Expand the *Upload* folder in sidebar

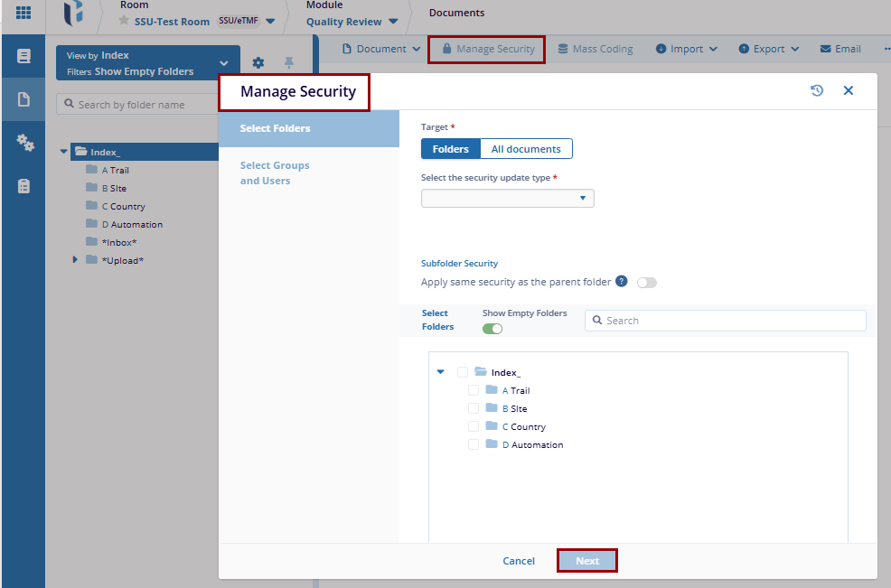point(76,260)
